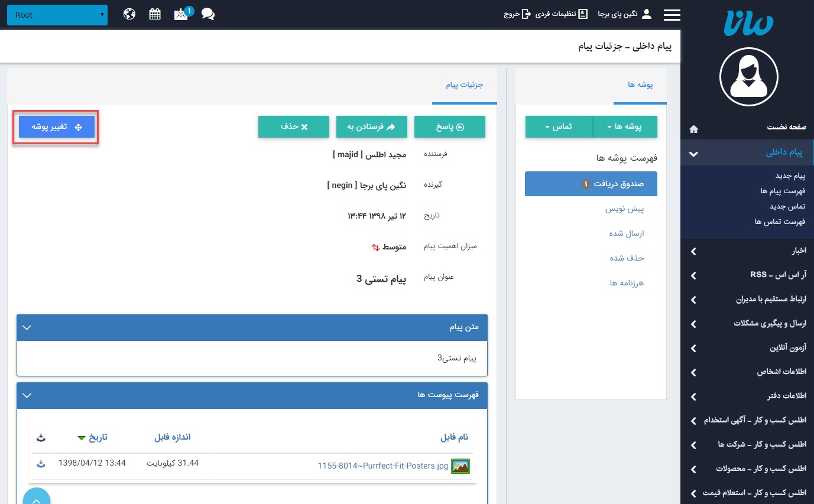
Task: Click the importance arrows next to متوسط
Action: coord(375,248)
